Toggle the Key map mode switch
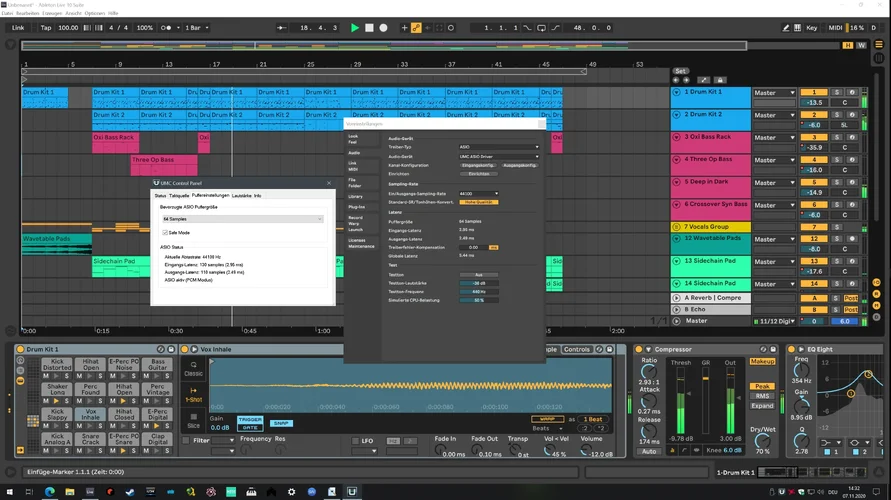 pos(811,28)
